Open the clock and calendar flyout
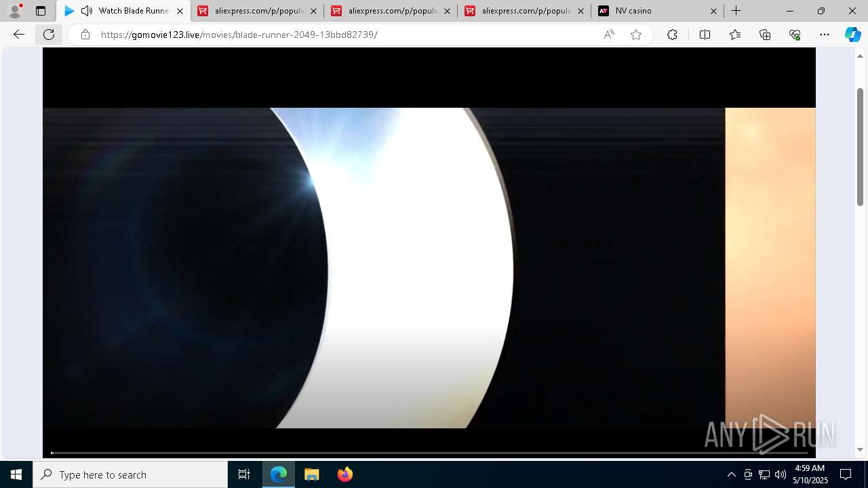The image size is (868, 488). coord(810,474)
